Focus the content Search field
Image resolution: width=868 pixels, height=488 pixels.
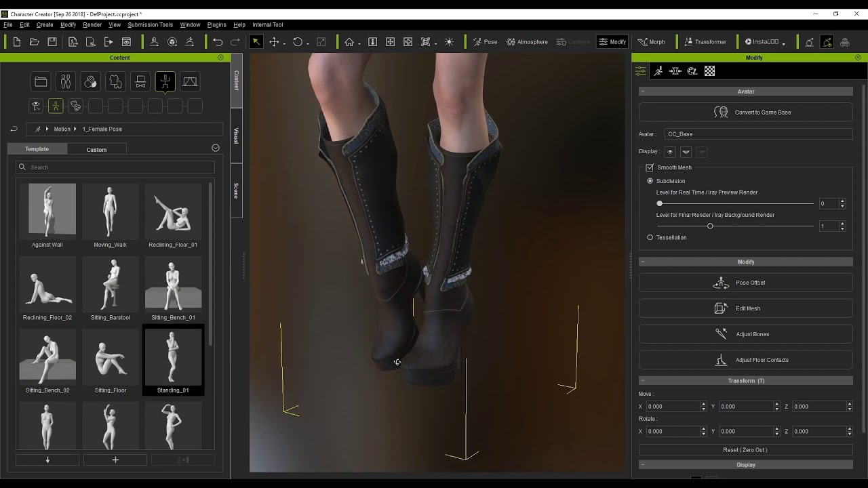pos(115,167)
